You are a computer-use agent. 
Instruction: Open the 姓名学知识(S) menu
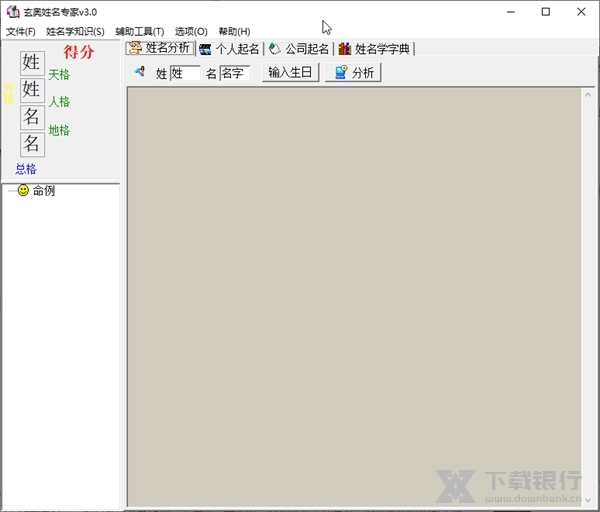[75, 31]
